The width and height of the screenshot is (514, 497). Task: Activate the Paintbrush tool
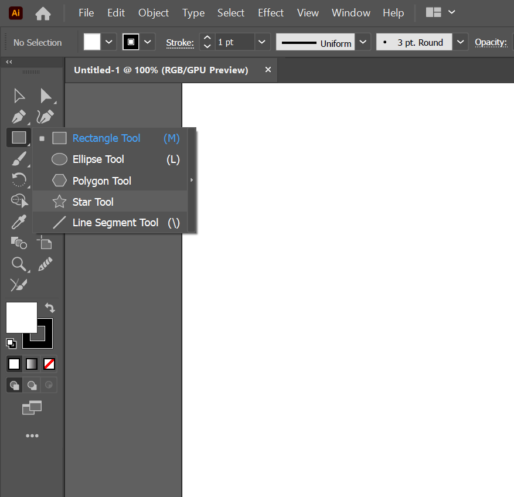[x=19, y=159]
